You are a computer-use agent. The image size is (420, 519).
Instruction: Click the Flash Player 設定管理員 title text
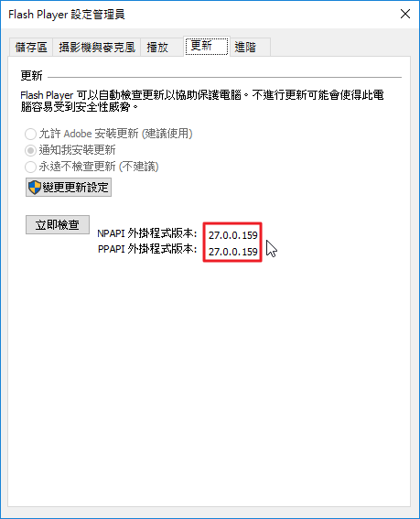(x=67, y=15)
